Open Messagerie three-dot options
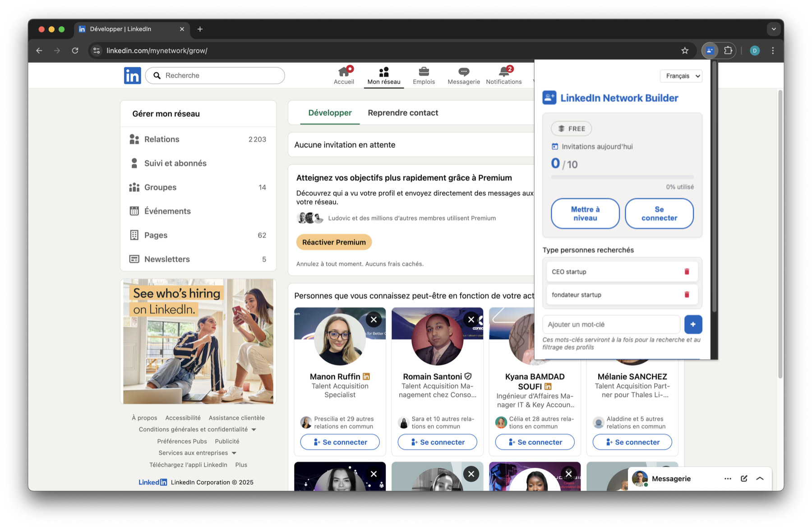The image size is (812, 528). tap(728, 479)
